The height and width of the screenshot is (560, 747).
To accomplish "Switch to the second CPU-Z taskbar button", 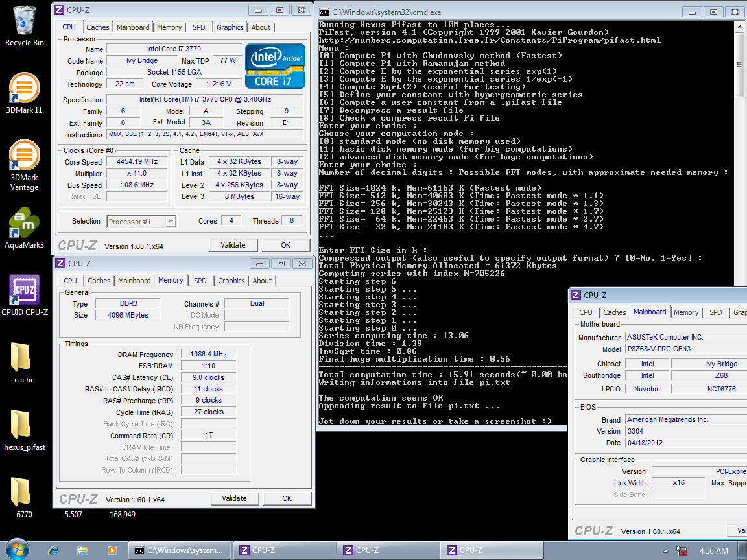I will pos(387,550).
